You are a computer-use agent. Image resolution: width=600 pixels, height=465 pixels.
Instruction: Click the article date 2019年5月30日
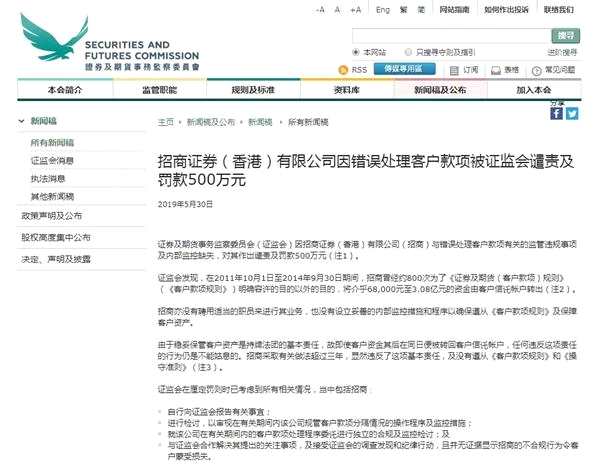pos(185,204)
